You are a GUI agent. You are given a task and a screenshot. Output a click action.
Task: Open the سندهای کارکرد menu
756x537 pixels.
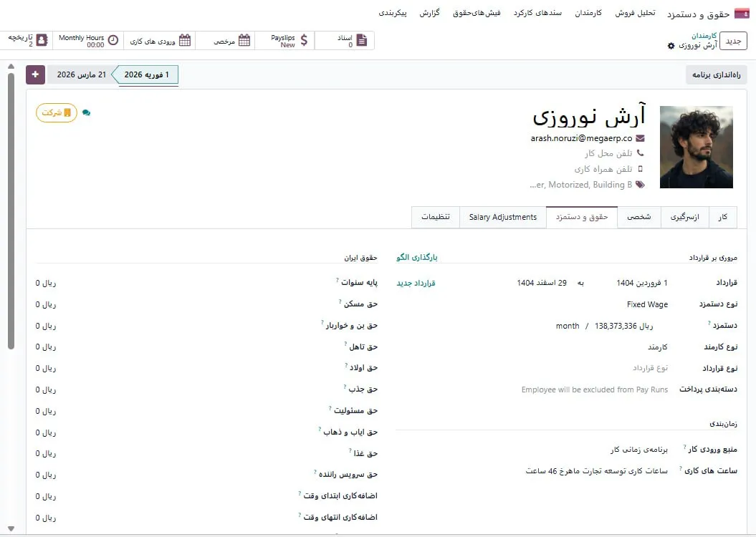[537, 13]
